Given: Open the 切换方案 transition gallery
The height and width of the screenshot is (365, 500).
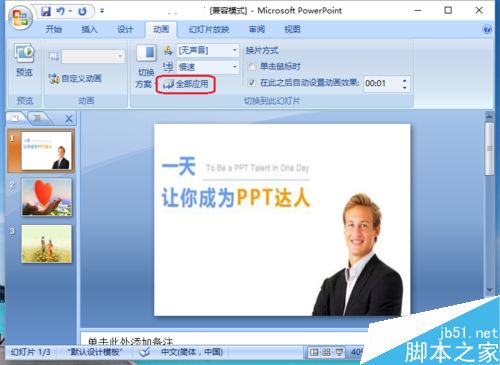Looking at the screenshot, I should (146, 66).
